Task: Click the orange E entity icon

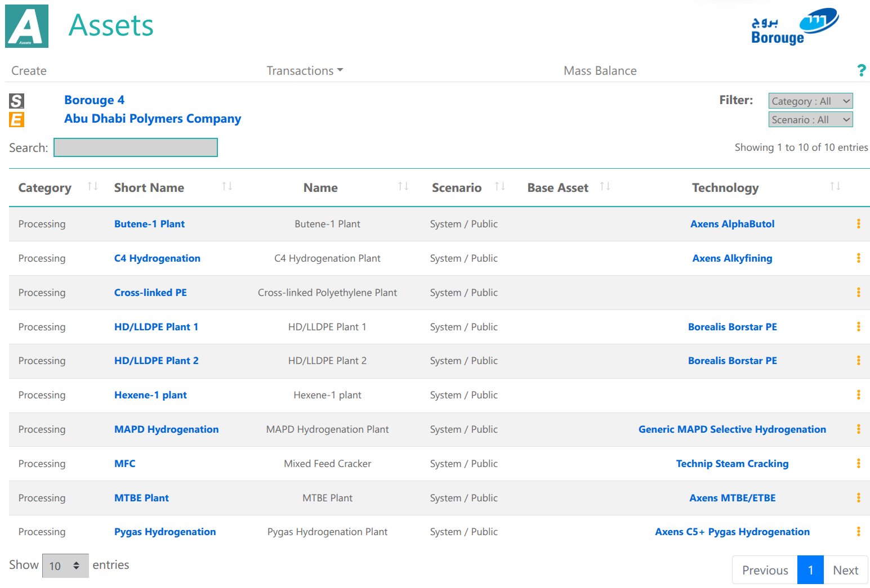Action: pyautogui.click(x=16, y=119)
